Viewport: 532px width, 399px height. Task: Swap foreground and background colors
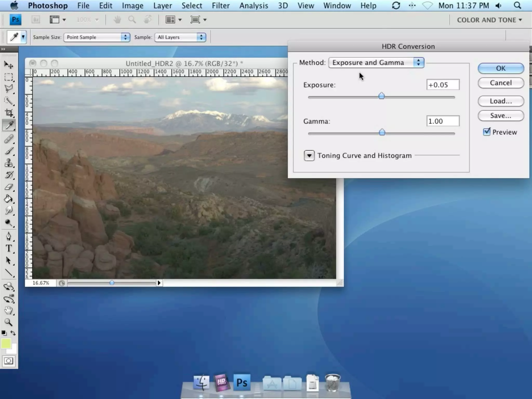13,333
